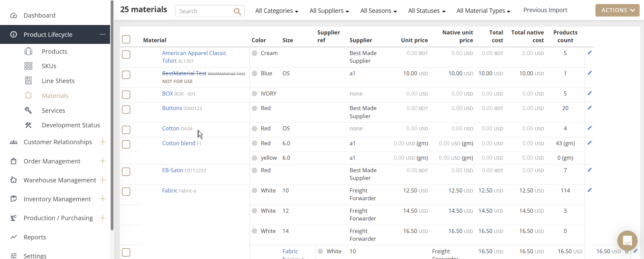Open the Dashboard gauge icon
This screenshot has width=644, height=259.
[x=14, y=16]
